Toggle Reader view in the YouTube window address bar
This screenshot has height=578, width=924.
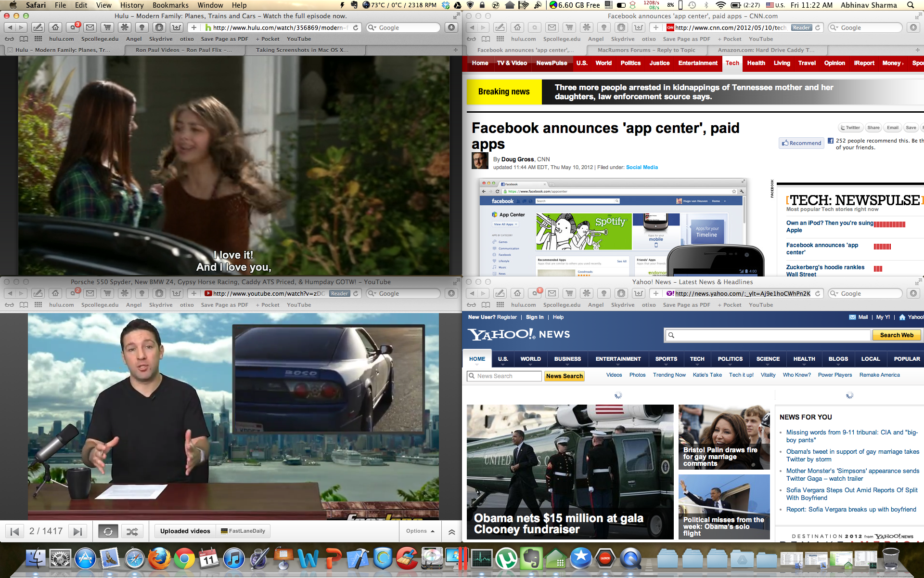(x=339, y=293)
